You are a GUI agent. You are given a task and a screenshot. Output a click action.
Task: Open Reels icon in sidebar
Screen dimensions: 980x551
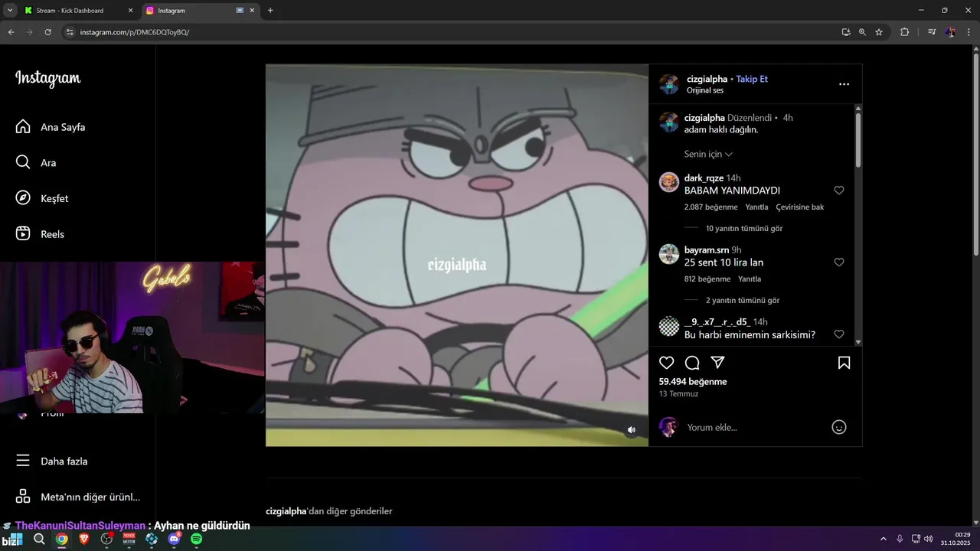23,234
